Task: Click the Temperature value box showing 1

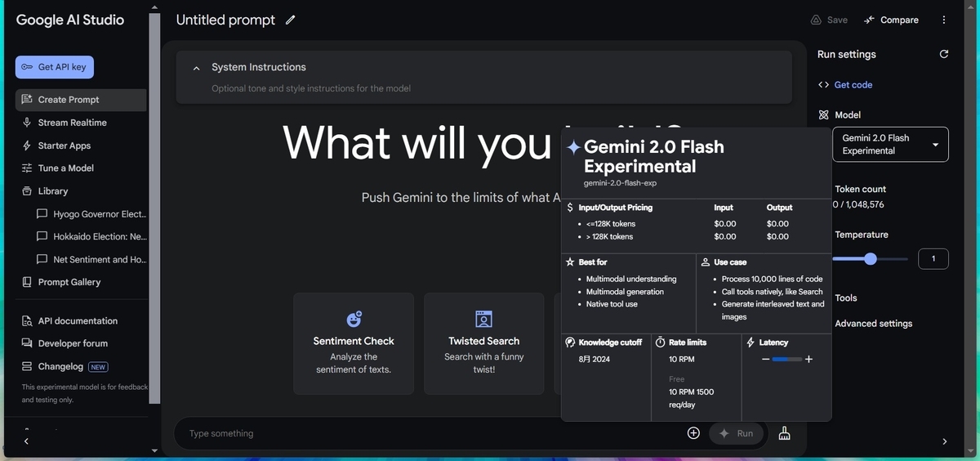Action: click(933, 259)
